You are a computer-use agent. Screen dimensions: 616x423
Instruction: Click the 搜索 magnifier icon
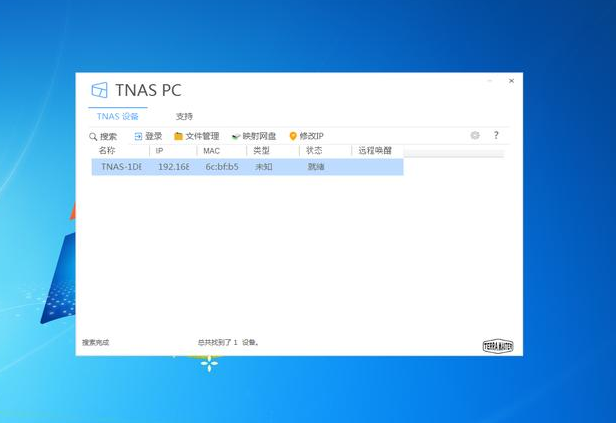(x=93, y=137)
